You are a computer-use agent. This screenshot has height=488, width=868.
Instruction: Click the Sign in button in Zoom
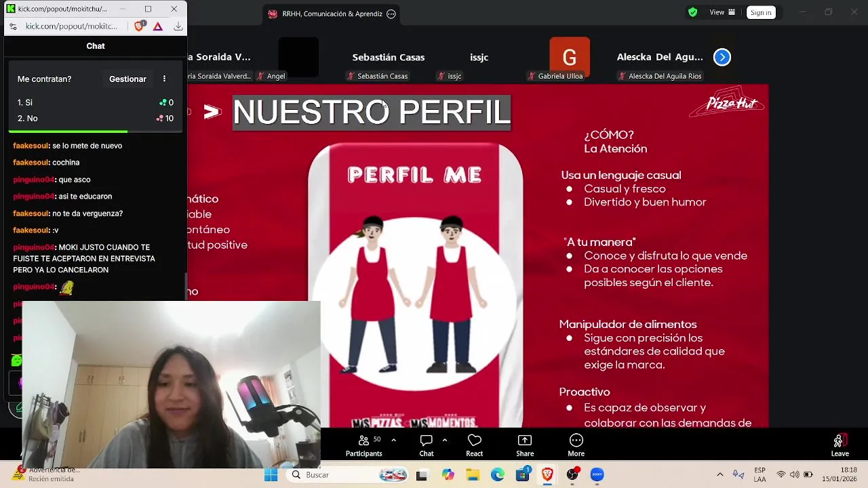pyautogui.click(x=761, y=12)
